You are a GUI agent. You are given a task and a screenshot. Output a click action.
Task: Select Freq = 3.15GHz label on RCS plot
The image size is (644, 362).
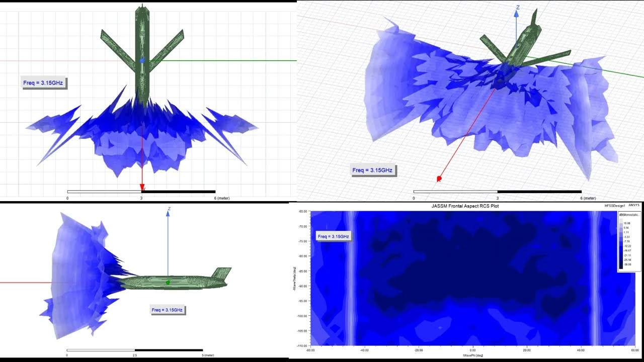[x=333, y=236]
